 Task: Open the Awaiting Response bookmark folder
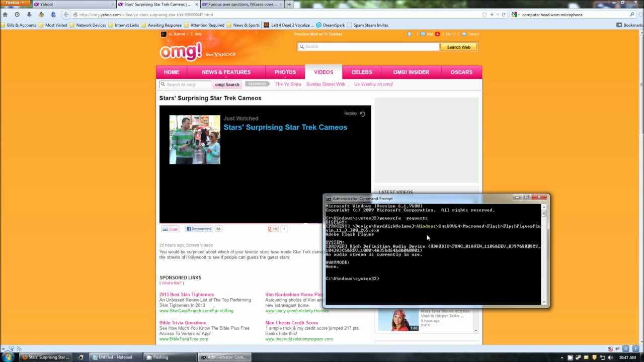click(x=162, y=25)
